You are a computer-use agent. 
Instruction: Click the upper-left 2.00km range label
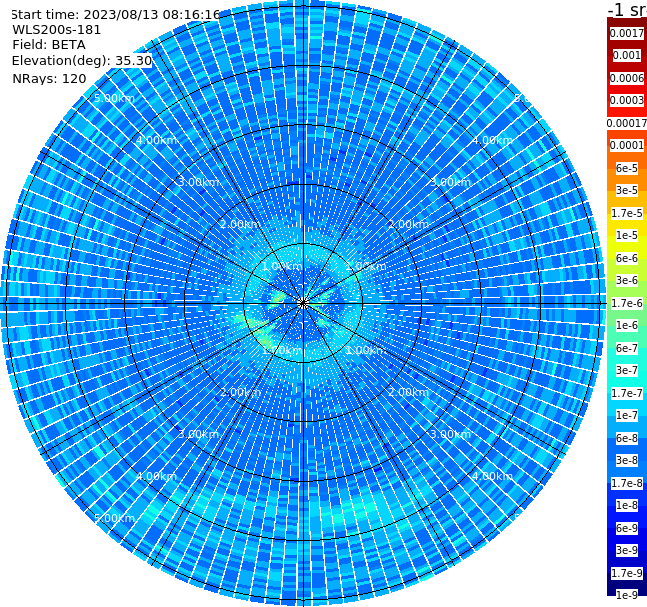tap(240, 224)
